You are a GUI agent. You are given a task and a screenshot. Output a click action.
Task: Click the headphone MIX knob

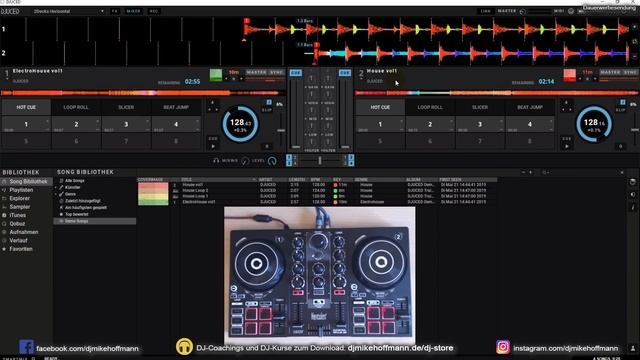tap(244, 161)
